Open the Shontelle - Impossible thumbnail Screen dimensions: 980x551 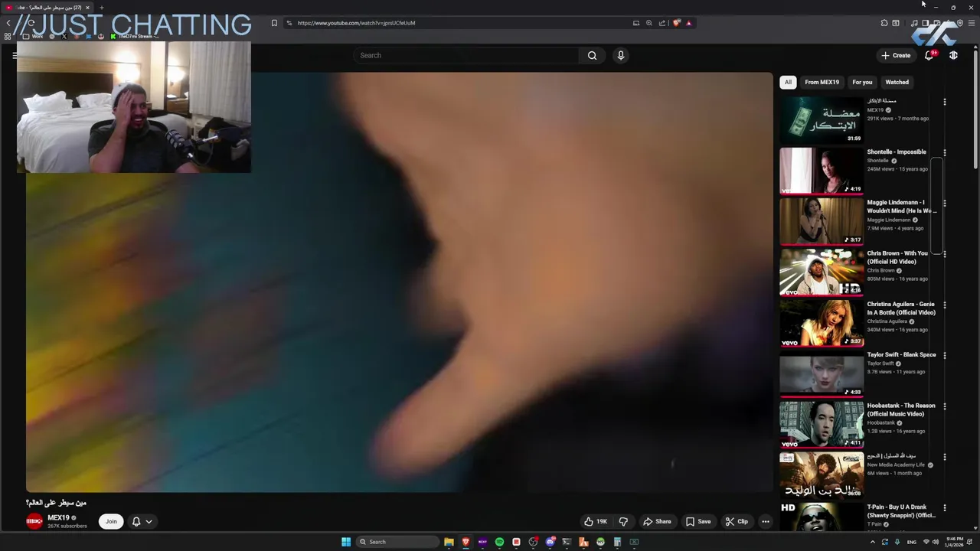click(x=822, y=171)
